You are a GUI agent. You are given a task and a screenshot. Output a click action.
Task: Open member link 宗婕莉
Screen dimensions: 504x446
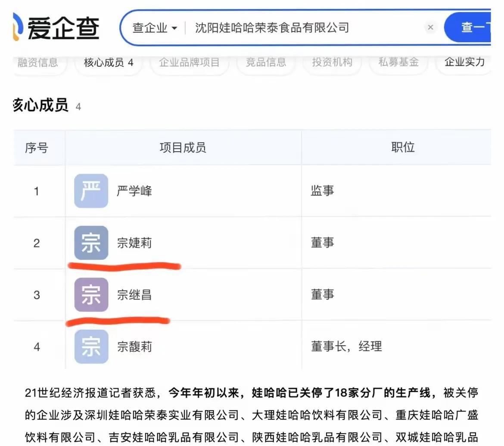point(134,243)
